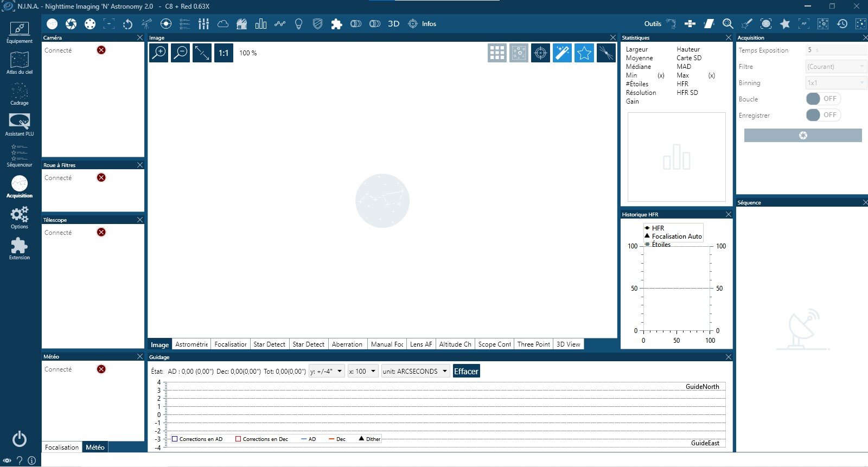Open the Extension puzzle in the sidebar
868x467 pixels.
pyautogui.click(x=20, y=248)
